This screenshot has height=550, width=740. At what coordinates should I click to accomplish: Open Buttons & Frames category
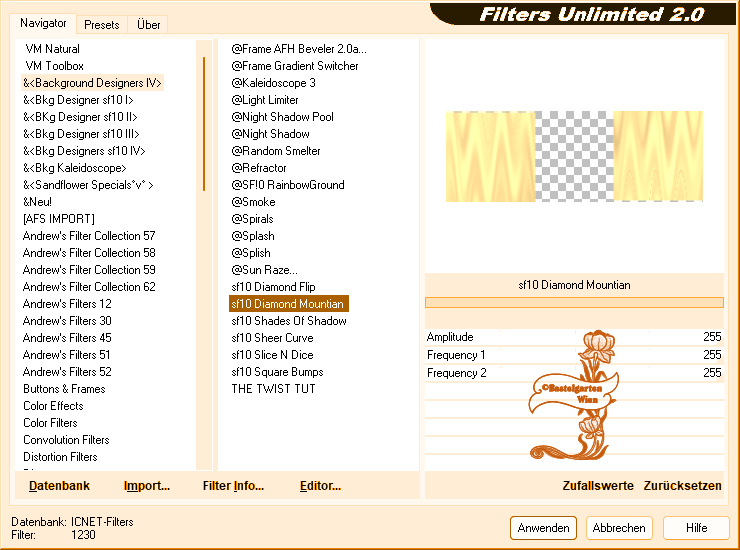64,389
